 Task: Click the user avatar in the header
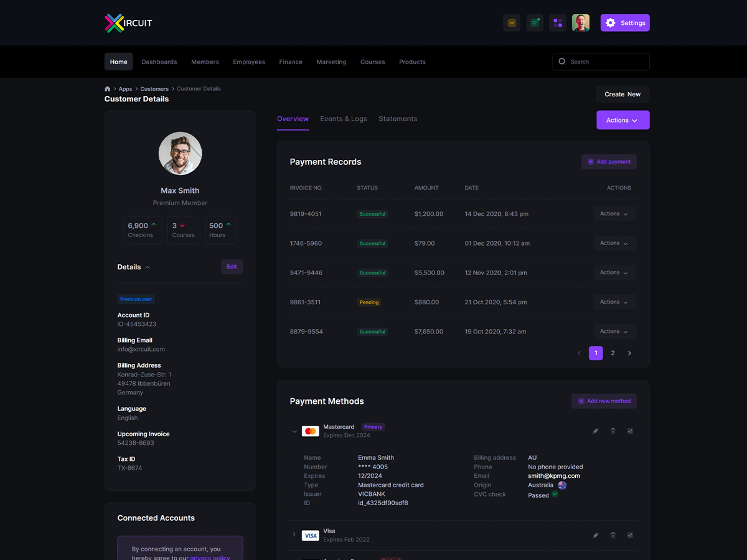[581, 23]
